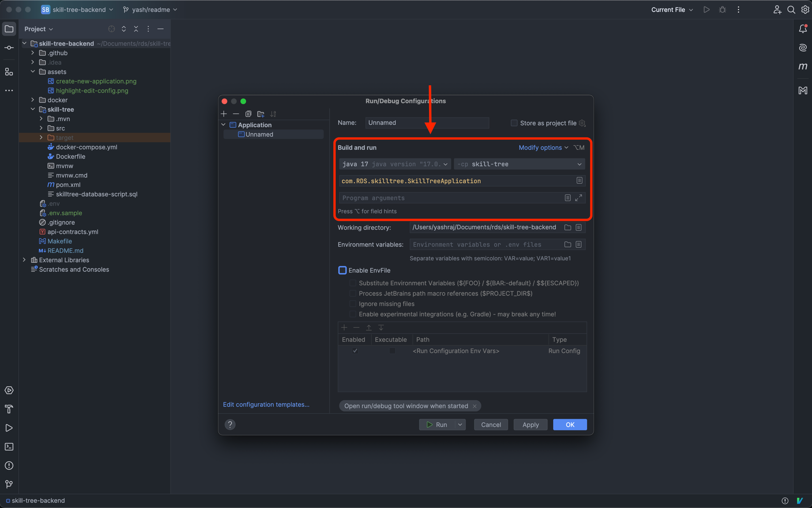This screenshot has width=812, height=508.
Task: Click the Search Everywhere magnifier
Action: 791,9
